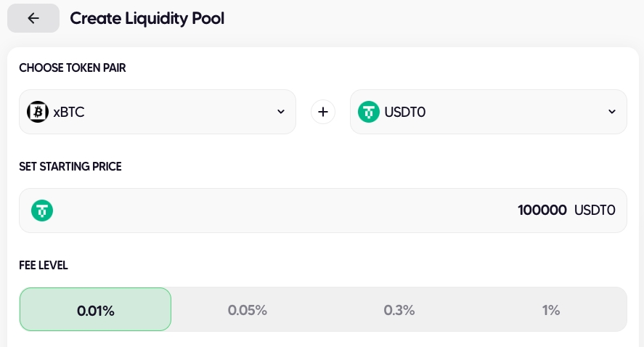The width and height of the screenshot is (644, 347).
Task: Select the 0.01% fee level
Action: [x=96, y=310]
